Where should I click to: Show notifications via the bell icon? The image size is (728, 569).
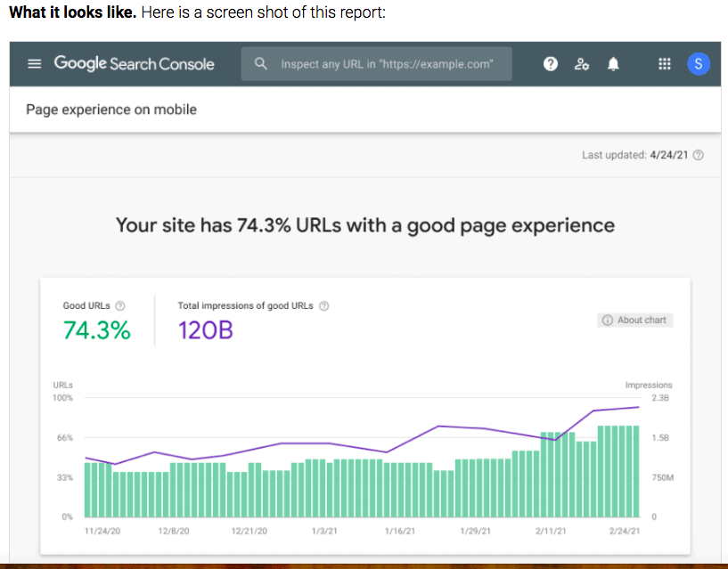[x=613, y=64]
